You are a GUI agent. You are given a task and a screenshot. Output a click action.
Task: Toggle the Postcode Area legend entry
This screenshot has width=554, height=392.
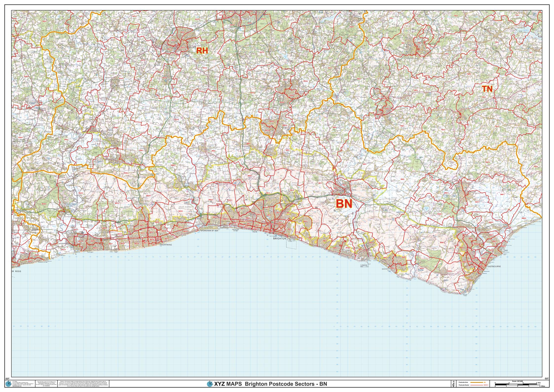[463, 382]
